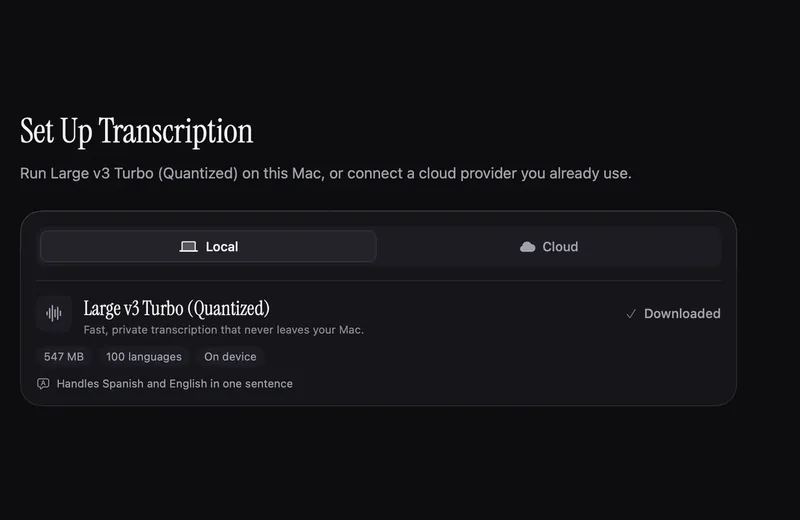
Task: Switch to the Cloud tab label
Action: pyautogui.click(x=560, y=247)
